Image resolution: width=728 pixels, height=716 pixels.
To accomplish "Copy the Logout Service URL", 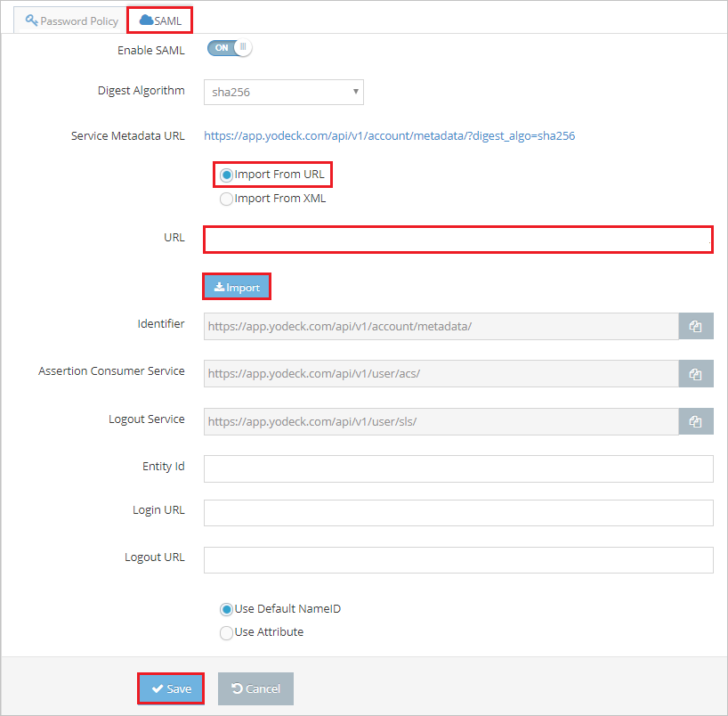I will pyautogui.click(x=696, y=420).
